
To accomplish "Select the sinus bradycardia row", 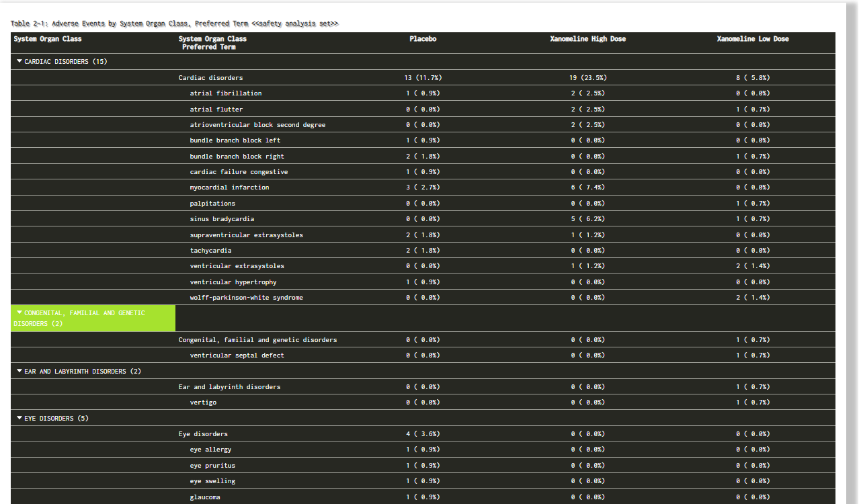I will click(x=423, y=219).
